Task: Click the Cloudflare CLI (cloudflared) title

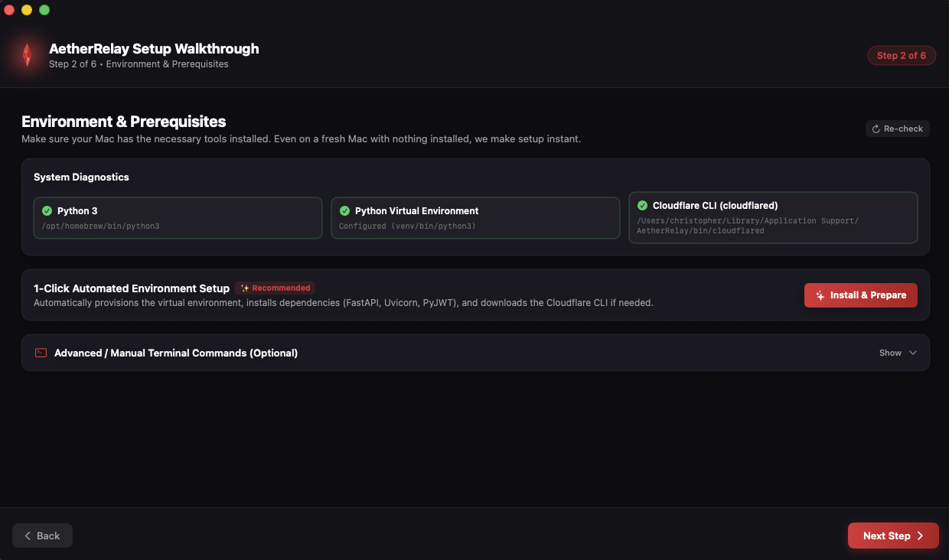Action: point(716,206)
